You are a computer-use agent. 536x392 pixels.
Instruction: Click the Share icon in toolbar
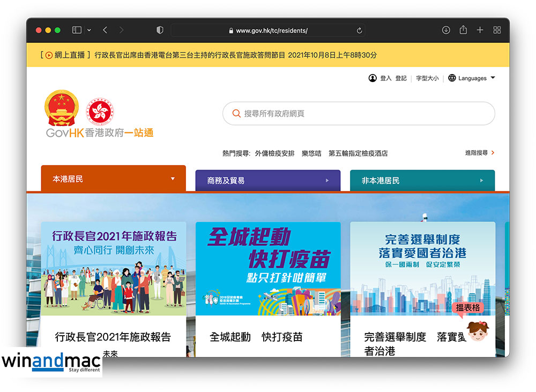(463, 30)
